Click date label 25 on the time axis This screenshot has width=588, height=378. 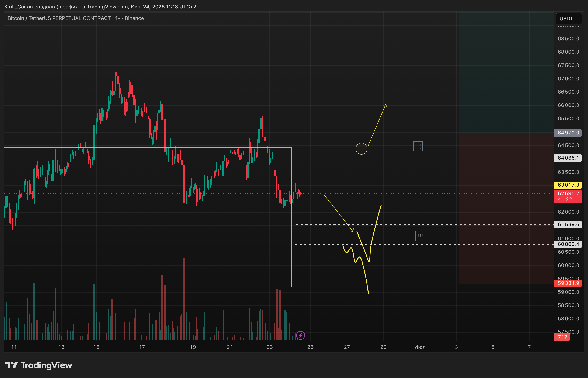(x=311, y=347)
